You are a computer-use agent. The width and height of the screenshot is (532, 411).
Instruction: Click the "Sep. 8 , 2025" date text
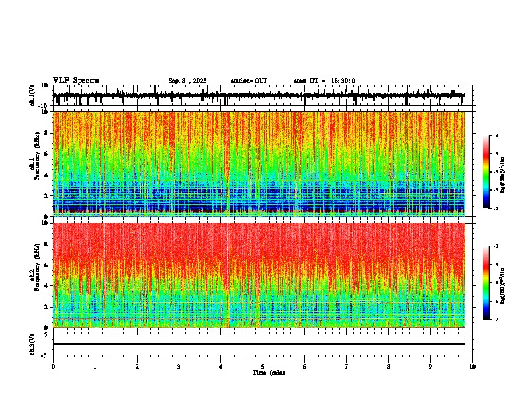coord(187,81)
